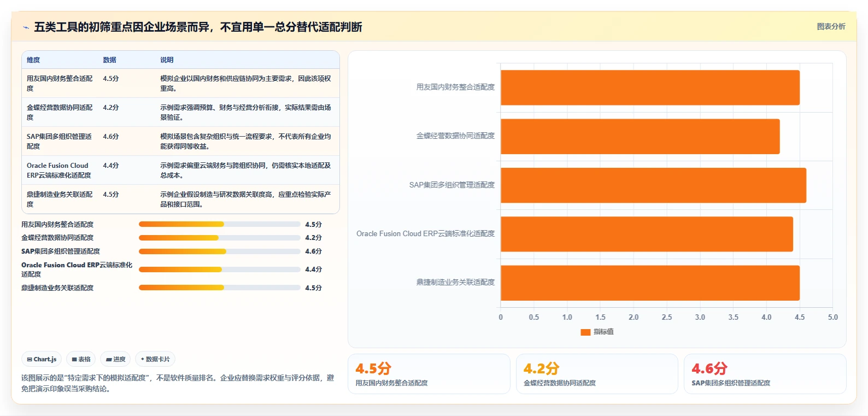Click the 4.4分 label beside Oracle progress bar
The height and width of the screenshot is (416, 868).
(x=313, y=269)
